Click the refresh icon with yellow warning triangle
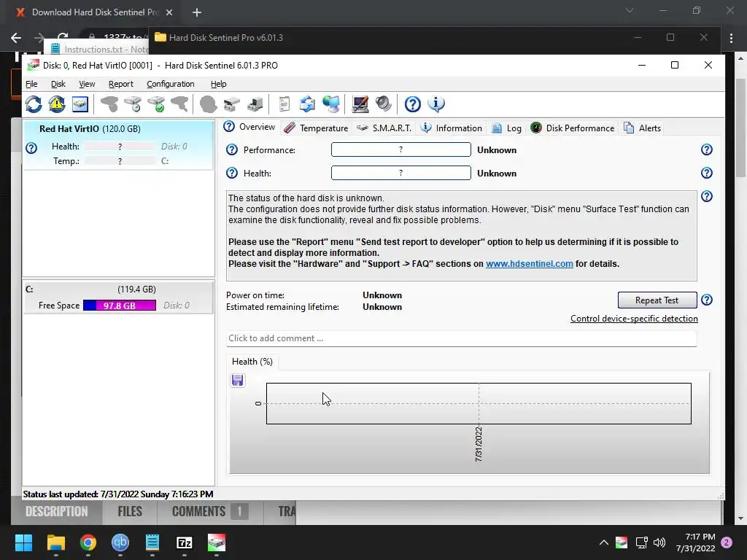Screen dimensions: 747x560 coord(57,104)
